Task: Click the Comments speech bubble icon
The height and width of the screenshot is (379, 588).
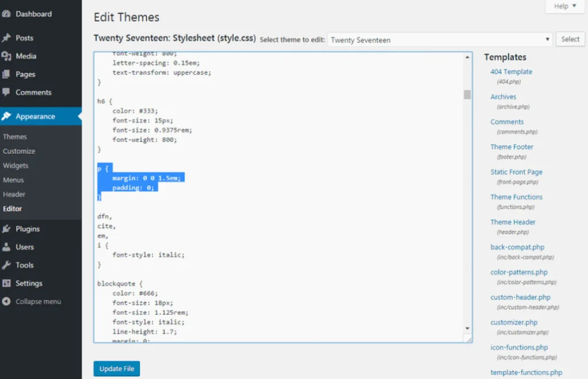Action: [x=6, y=92]
